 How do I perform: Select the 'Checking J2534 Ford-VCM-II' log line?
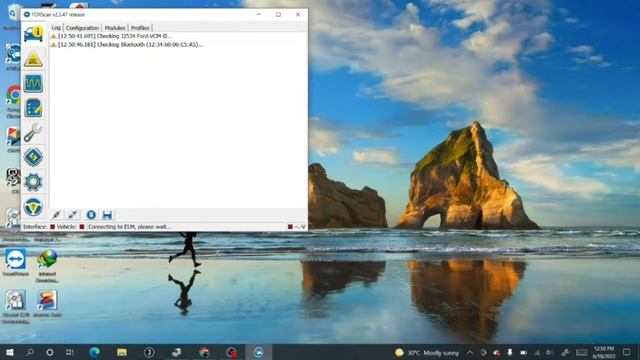pos(111,36)
